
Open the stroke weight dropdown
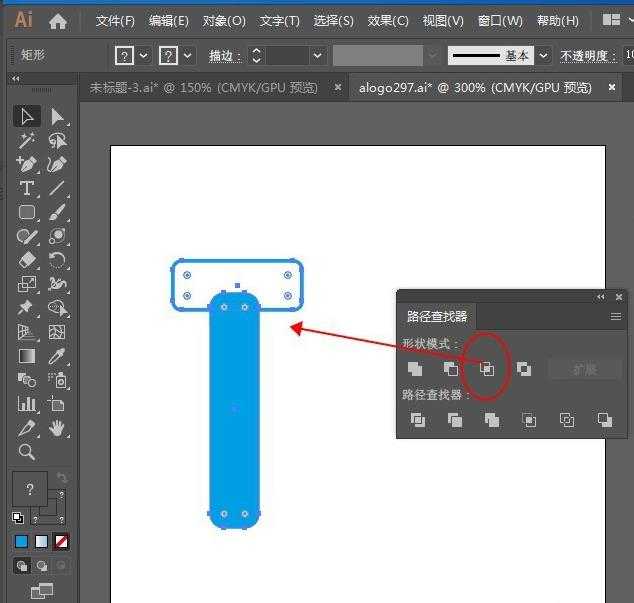tap(318, 56)
